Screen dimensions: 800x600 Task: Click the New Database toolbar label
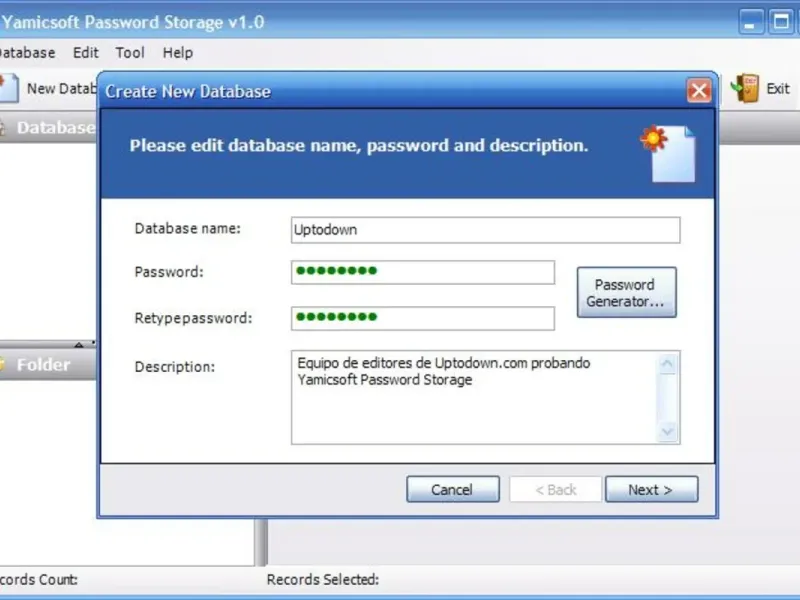[x=62, y=89]
